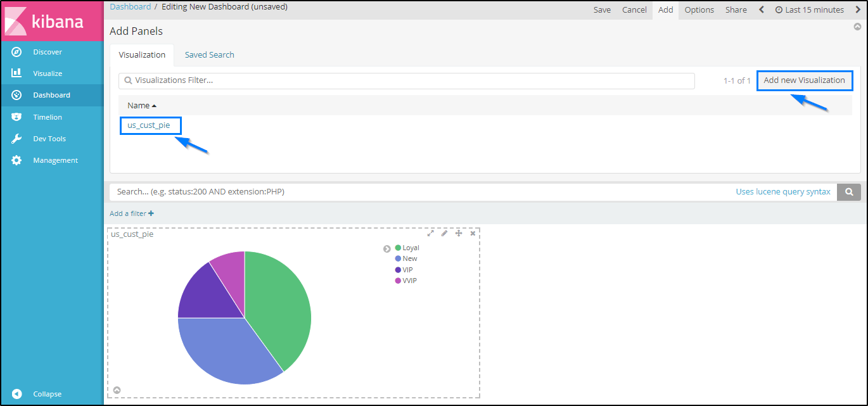Collapse the Kibana sidebar

(47, 394)
